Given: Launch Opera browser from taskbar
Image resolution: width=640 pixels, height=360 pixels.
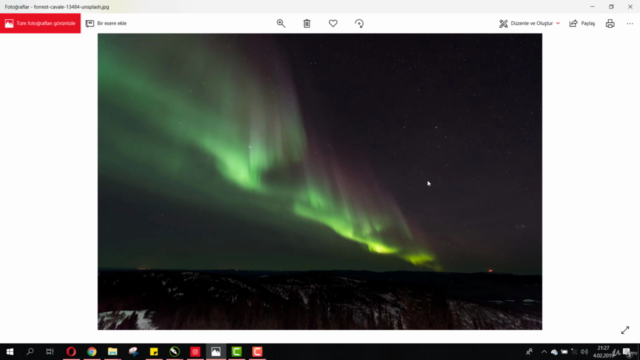Looking at the screenshot, I should tap(71, 351).
